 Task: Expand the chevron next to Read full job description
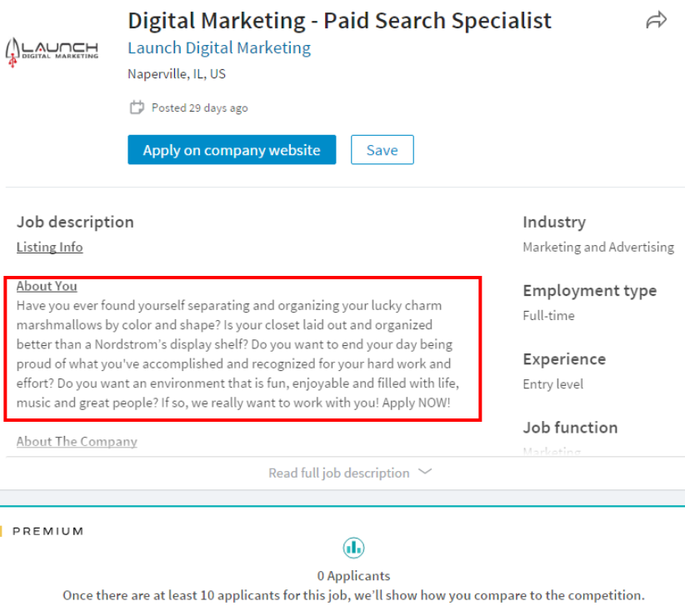click(425, 472)
